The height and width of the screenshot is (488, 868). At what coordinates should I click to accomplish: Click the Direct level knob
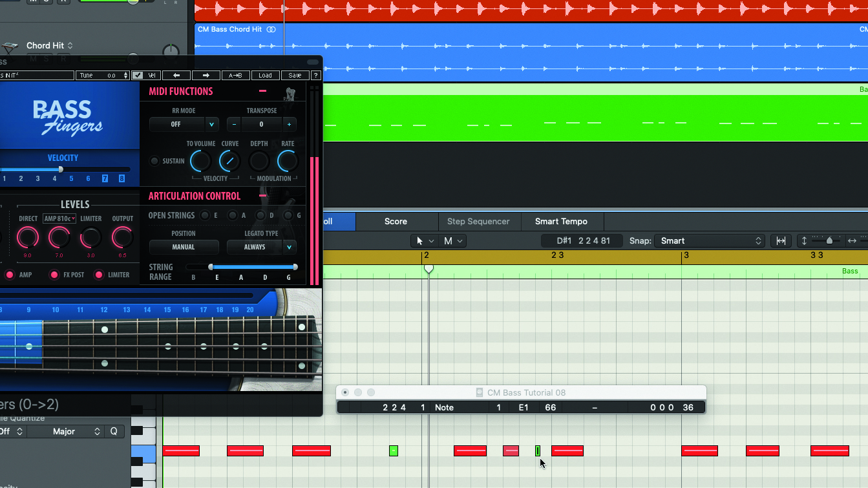coord(28,238)
